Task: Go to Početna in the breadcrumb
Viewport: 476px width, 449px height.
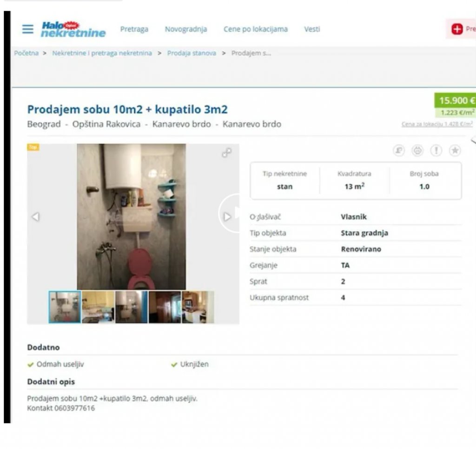Action: point(26,53)
